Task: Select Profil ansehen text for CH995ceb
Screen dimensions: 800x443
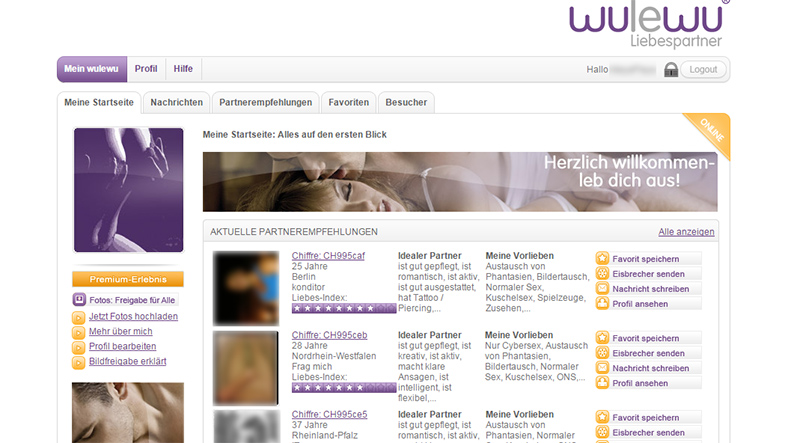Action: (640, 383)
